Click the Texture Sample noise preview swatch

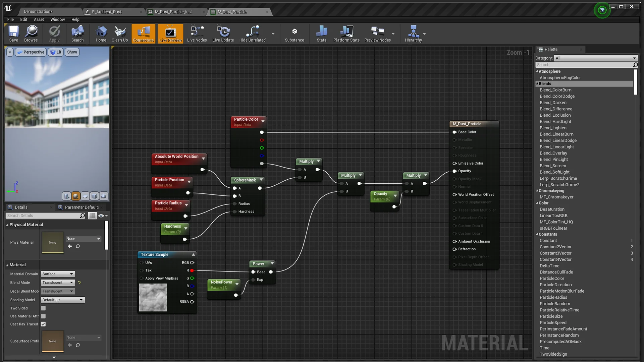153,297
